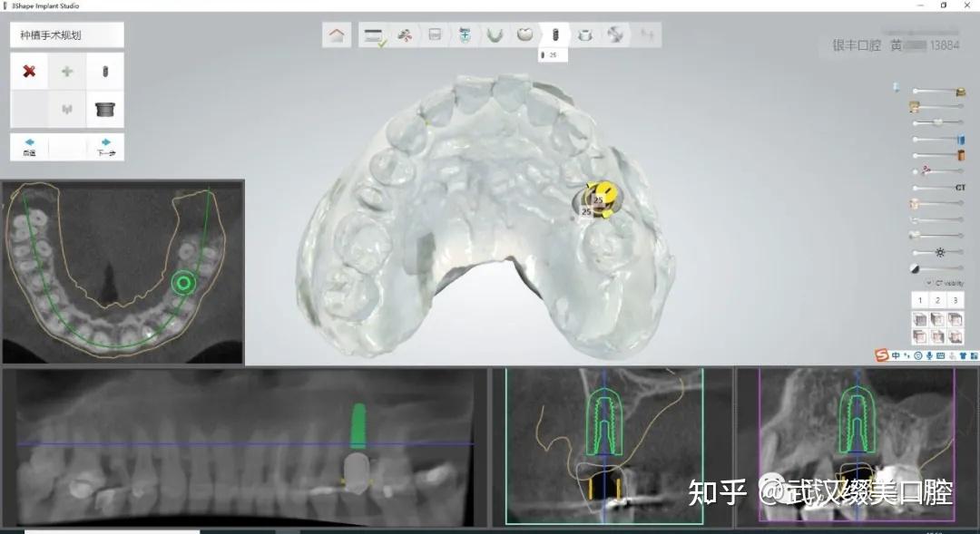Image resolution: width=980 pixels, height=534 pixels.
Task: Select the parallelism check icon in left panel
Action: pos(65,109)
